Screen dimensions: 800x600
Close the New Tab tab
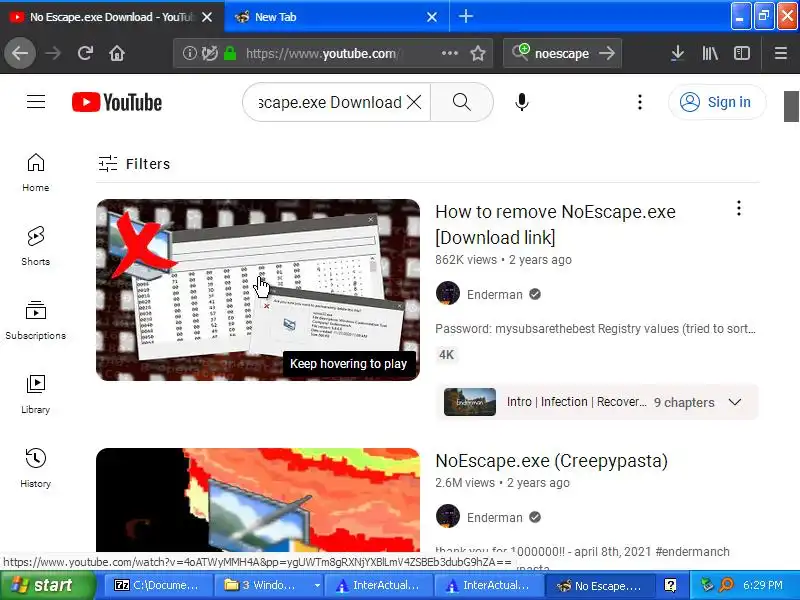(432, 17)
